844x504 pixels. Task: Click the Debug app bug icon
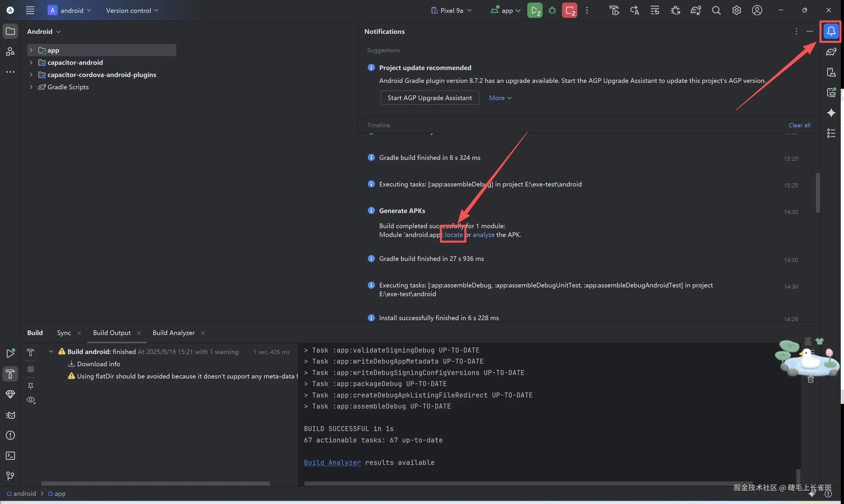coord(552,11)
